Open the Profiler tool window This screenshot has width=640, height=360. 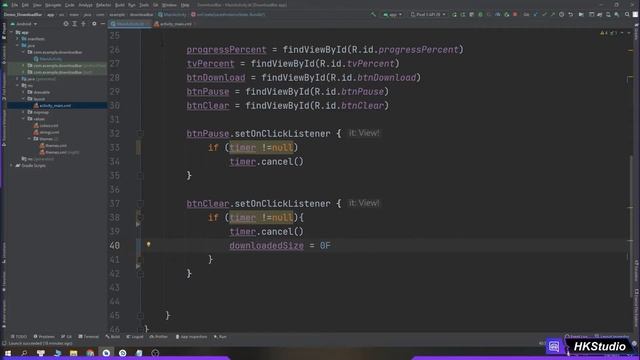[159, 337]
